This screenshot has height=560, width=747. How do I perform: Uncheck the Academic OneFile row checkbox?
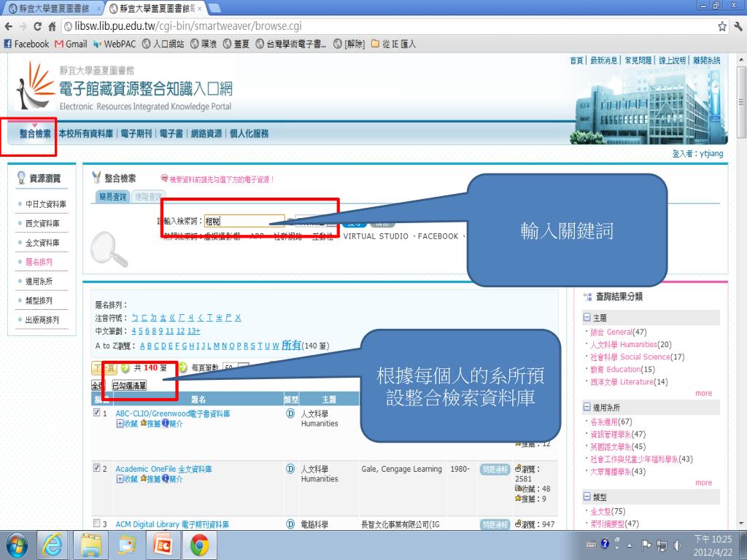coord(97,468)
